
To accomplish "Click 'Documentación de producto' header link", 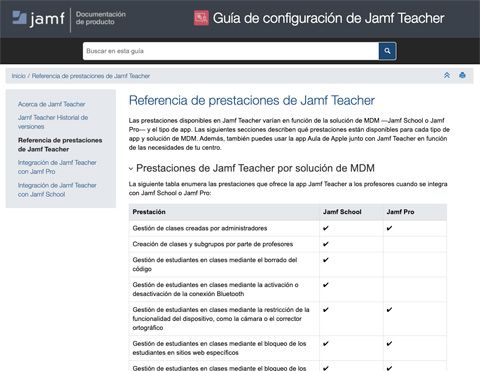I will pos(101,18).
